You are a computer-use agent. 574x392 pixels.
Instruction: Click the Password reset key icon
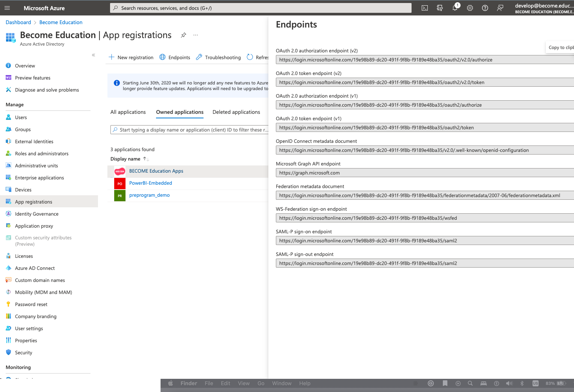(8, 304)
